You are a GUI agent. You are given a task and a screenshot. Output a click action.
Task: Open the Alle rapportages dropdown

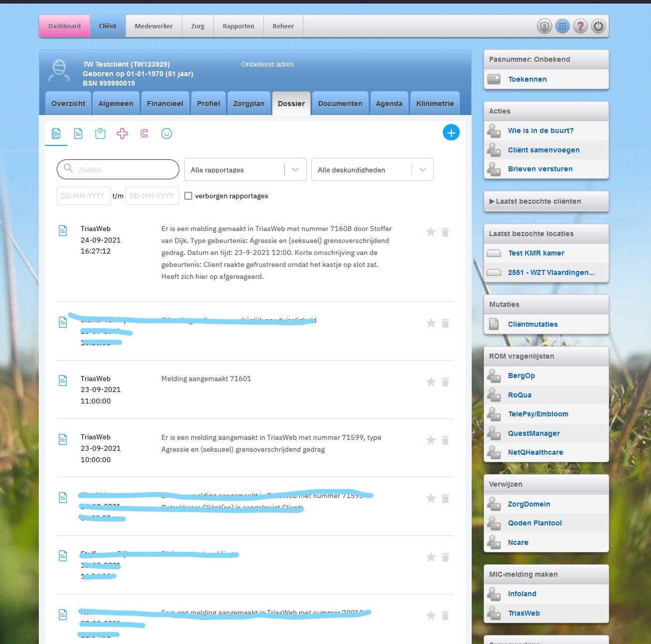click(x=245, y=170)
